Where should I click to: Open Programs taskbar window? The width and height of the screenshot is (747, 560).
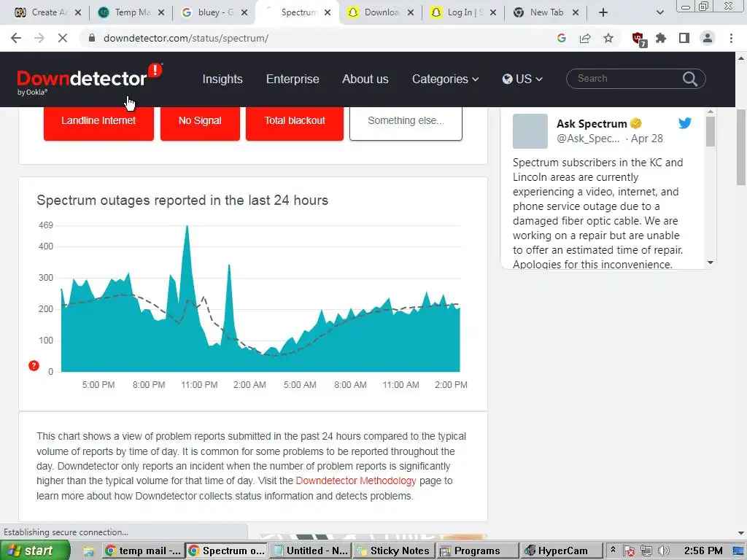477,551
